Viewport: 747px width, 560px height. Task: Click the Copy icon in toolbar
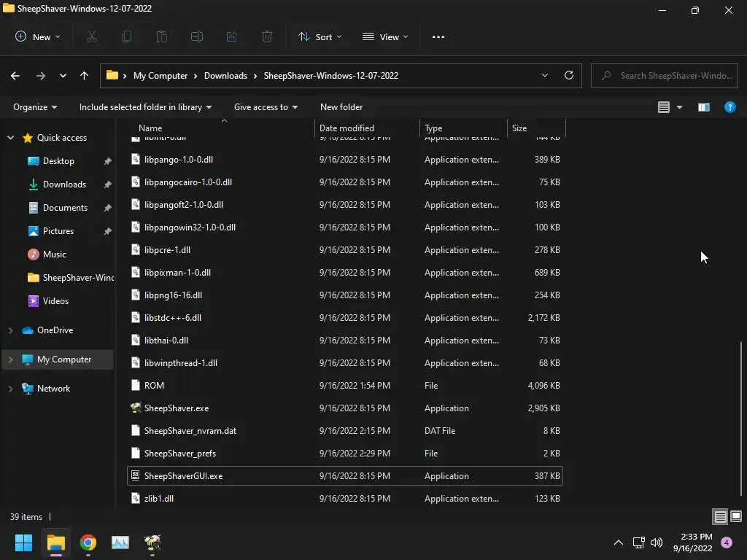127,36
